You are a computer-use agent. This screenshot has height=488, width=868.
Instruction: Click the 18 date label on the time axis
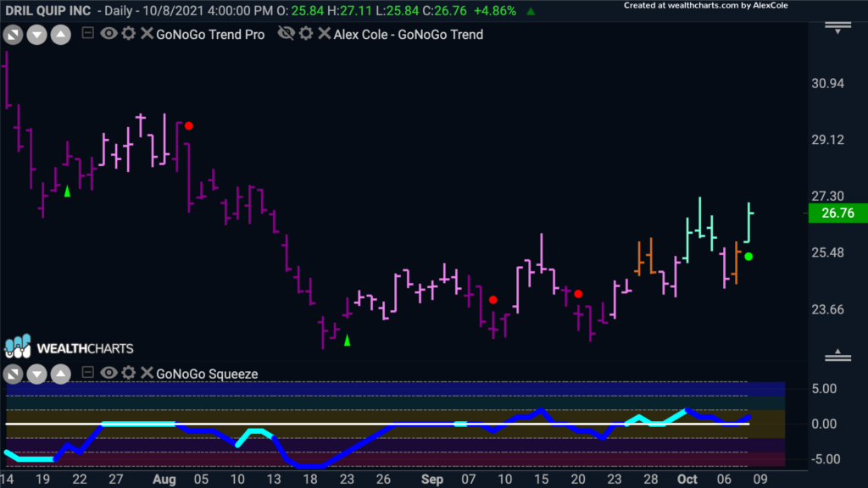[310, 480]
